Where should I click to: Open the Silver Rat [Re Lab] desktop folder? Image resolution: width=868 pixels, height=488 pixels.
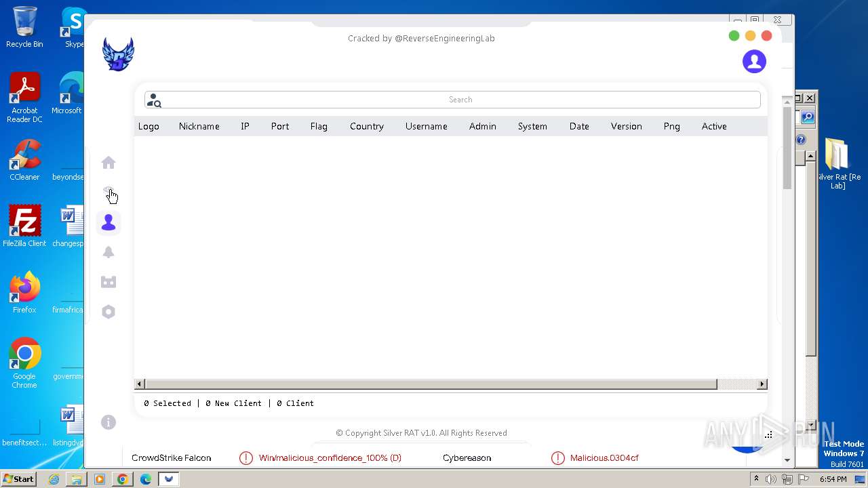(x=837, y=163)
